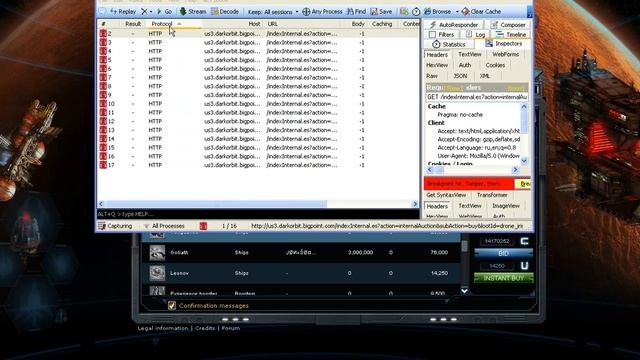Image resolution: width=640 pixels, height=360 pixels.
Task: Click the Host column header
Action: click(x=254, y=24)
